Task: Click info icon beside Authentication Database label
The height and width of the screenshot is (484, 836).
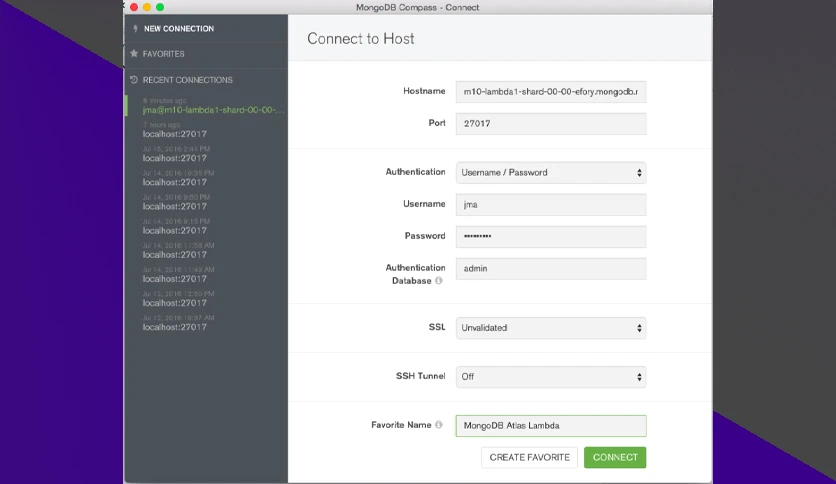Action: pyautogui.click(x=438, y=280)
